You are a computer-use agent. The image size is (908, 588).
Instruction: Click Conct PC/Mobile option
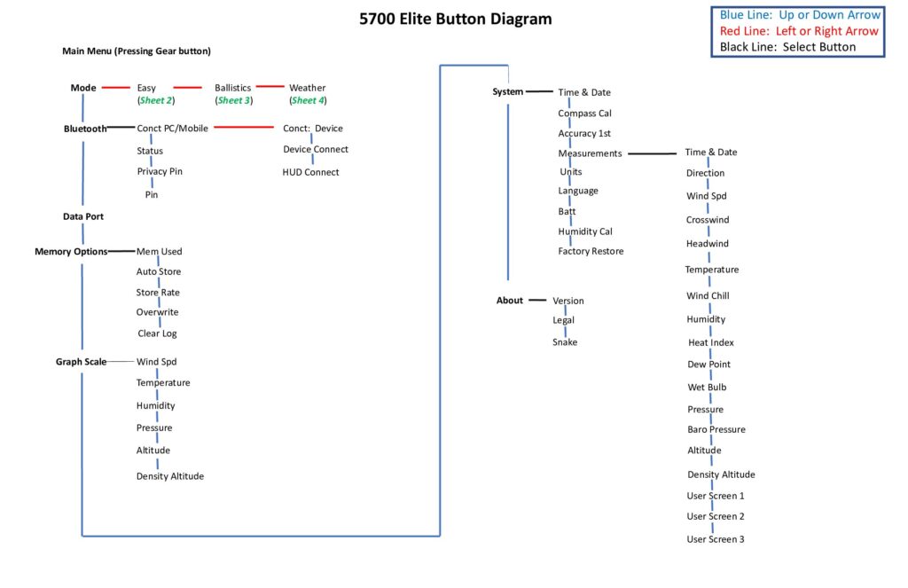(x=172, y=129)
